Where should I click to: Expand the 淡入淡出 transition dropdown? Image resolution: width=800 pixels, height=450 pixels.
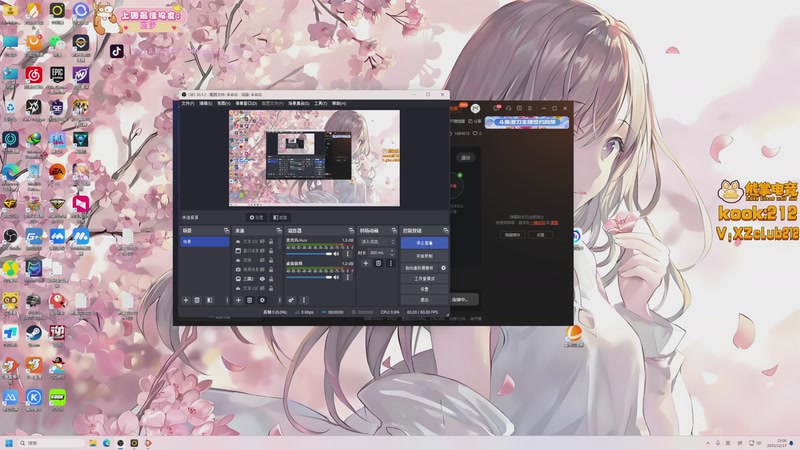coord(378,241)
